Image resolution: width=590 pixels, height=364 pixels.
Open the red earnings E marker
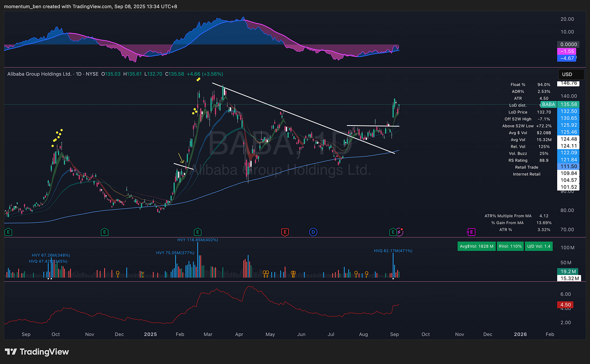point(285,232)
